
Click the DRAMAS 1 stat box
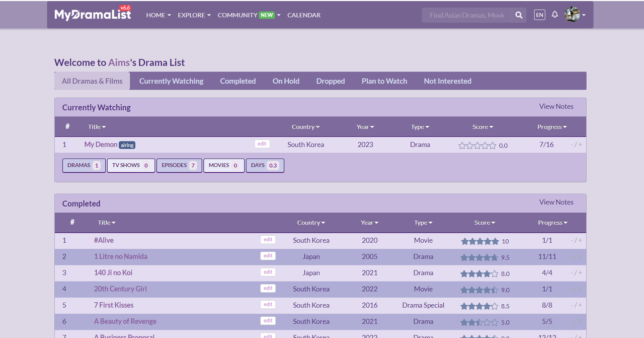(x=84, y=165)
